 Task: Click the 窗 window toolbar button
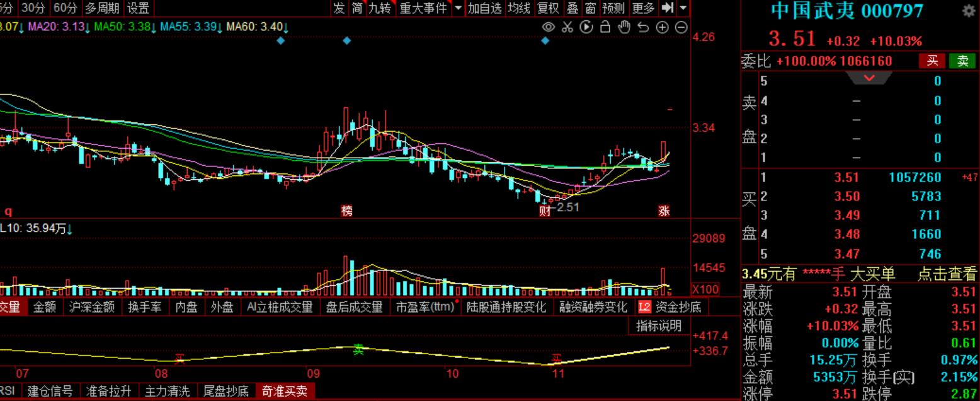click(590, 8)
